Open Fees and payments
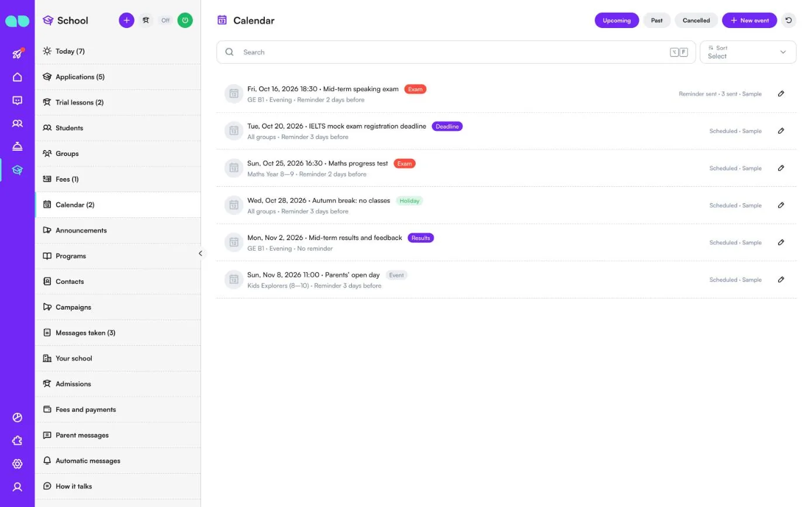Viewport: 812px width, 507px height. click(118, 409)
